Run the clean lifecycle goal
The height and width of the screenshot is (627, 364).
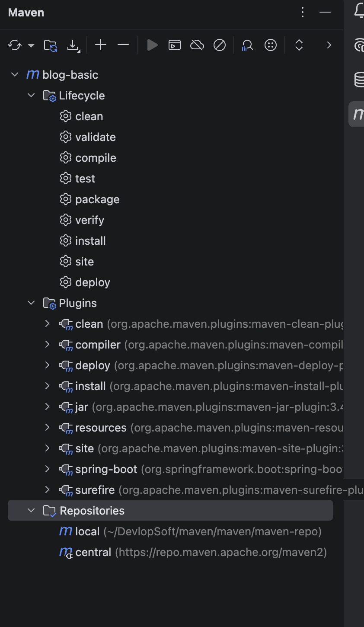89,116
